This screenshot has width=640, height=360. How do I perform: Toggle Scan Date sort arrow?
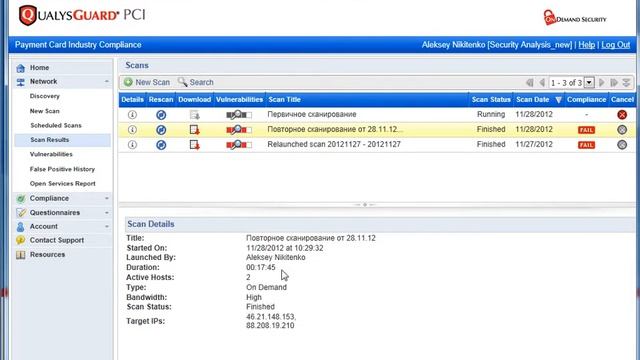[x=558, y=100]
